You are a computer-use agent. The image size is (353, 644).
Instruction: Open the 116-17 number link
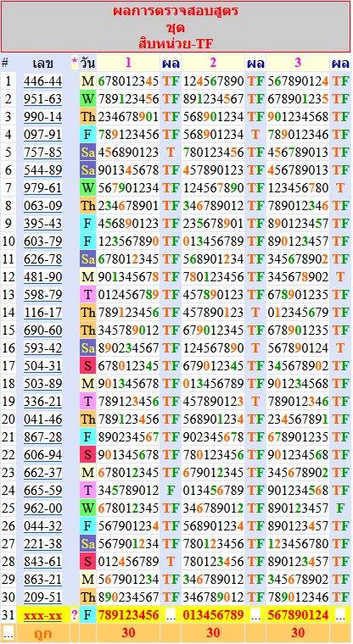click(42, 313)
